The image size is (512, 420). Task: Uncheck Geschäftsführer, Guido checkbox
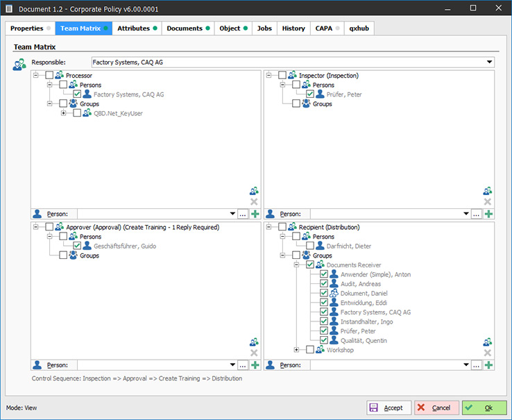[x=77, y=246]
